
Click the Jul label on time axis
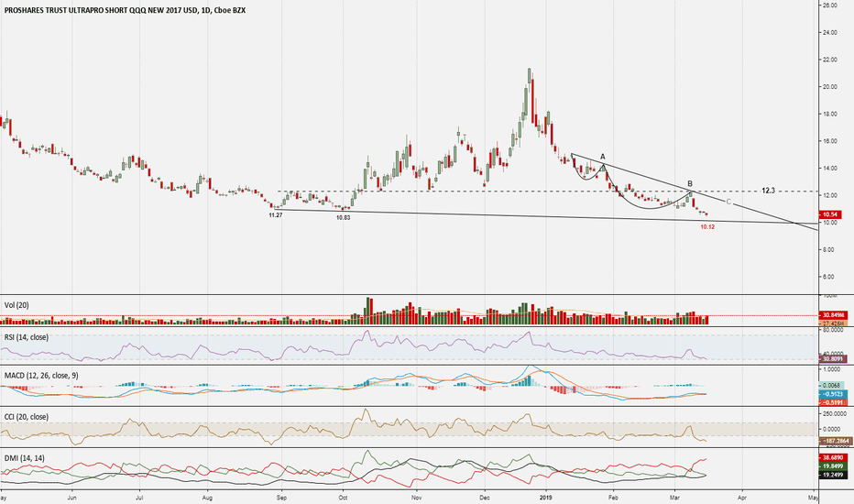point(139,498)
